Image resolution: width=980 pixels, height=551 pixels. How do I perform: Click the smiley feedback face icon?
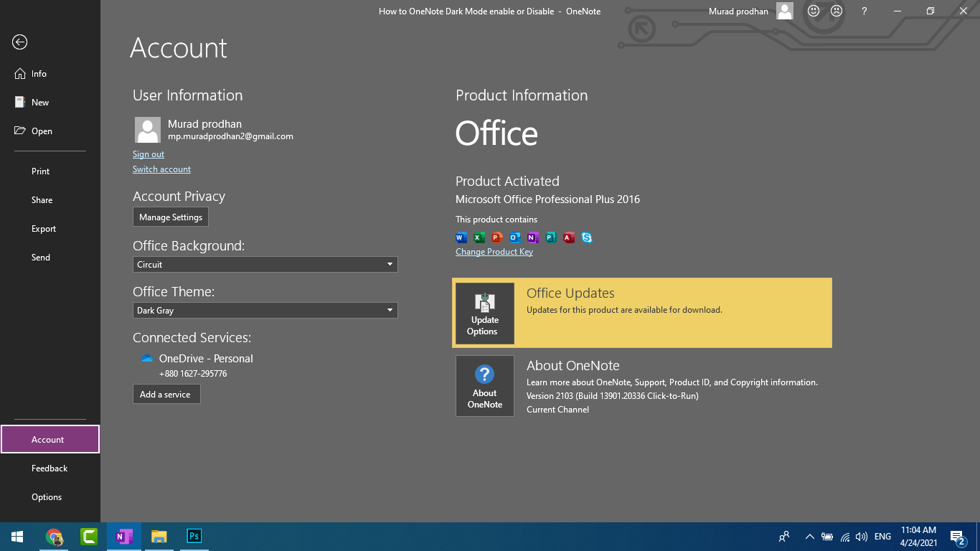pyautogui.click(x=814, y=11)
